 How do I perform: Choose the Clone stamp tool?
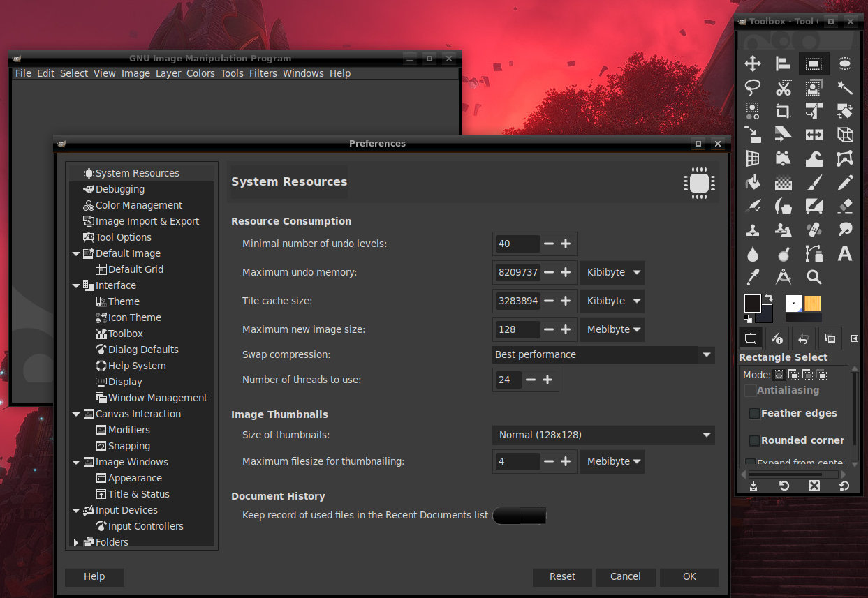753,230
